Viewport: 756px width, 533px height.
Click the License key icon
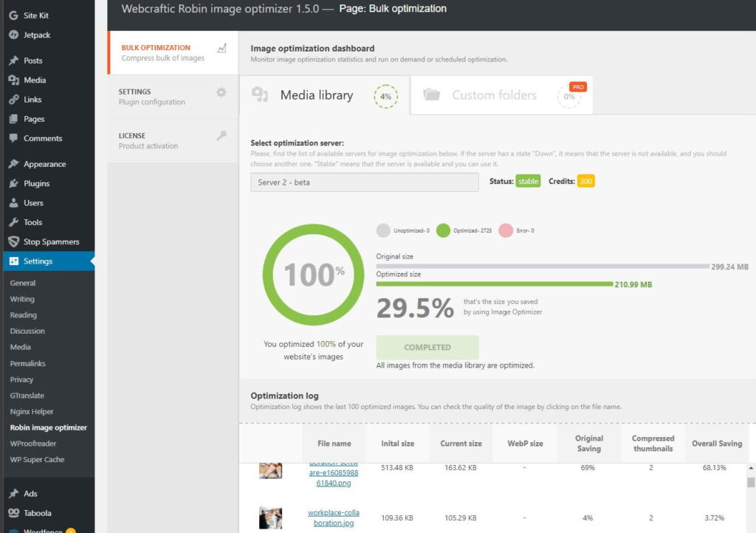click(221, 136)
